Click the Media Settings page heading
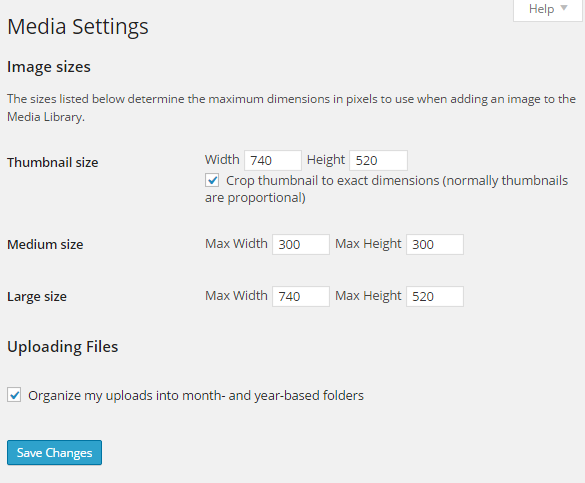 (78, 27)
